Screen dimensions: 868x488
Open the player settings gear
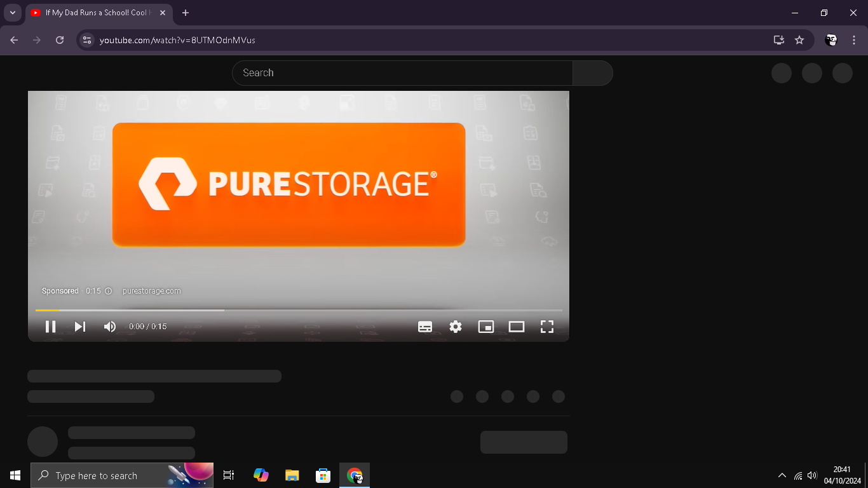[x=456, y=327]
